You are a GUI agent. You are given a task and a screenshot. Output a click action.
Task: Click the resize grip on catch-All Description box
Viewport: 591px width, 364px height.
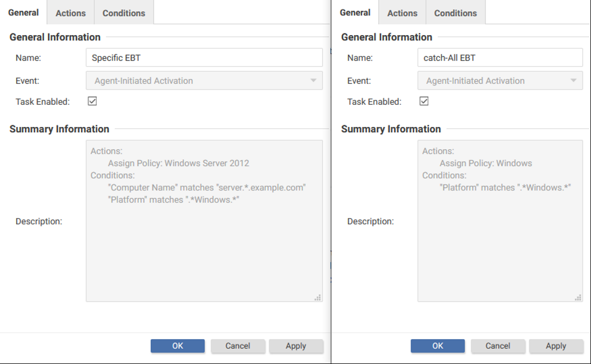click(x=579, y=297)
